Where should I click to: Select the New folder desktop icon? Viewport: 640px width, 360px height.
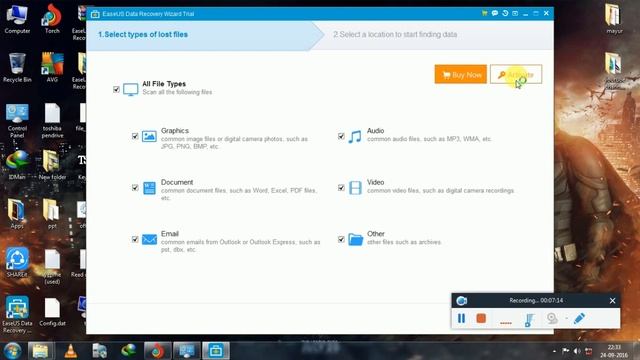point(52,165)
